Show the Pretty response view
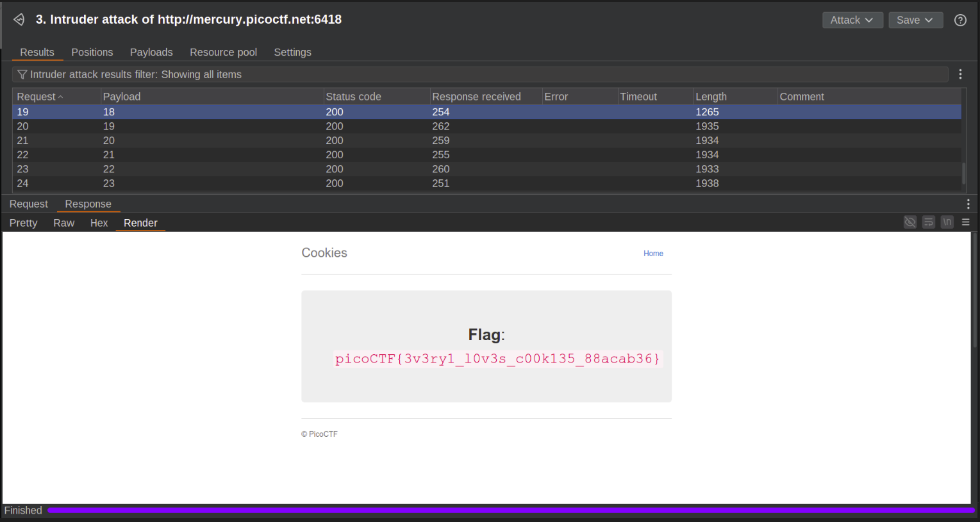The image size is (980, 522). click(24, 222)
